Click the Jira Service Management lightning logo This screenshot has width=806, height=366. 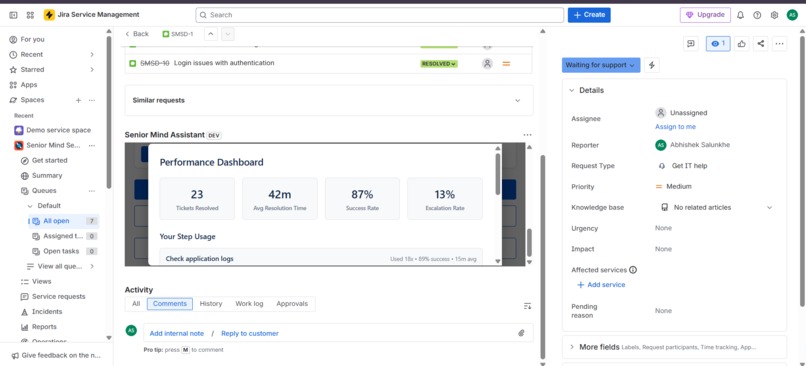[x=49, y=15]
